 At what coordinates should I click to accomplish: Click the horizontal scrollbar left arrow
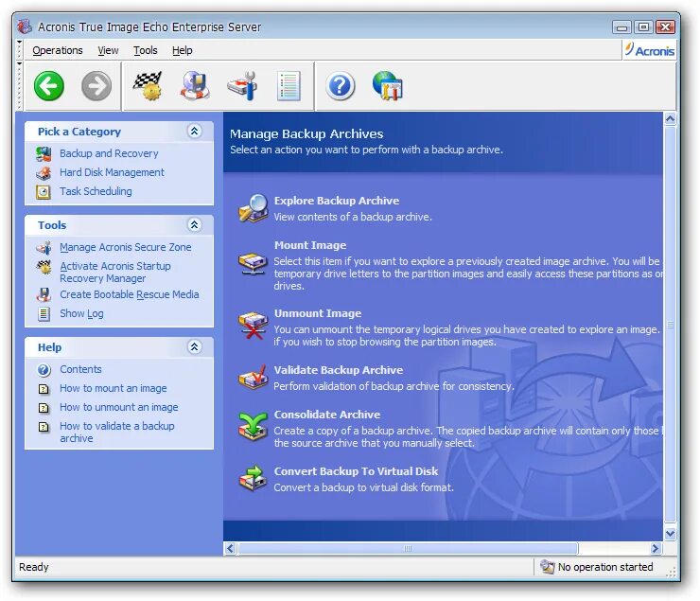231,548
